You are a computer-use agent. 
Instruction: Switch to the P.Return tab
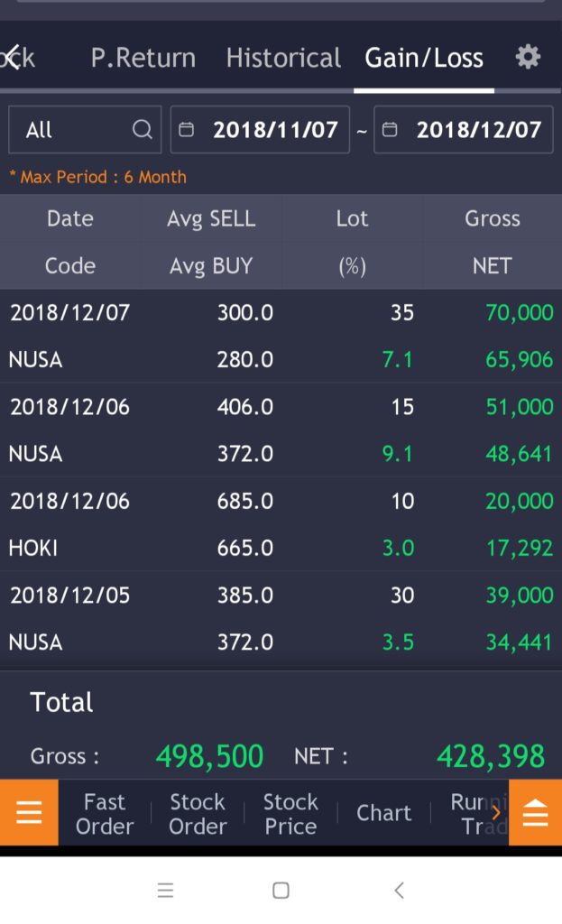[x=143, y=58]
